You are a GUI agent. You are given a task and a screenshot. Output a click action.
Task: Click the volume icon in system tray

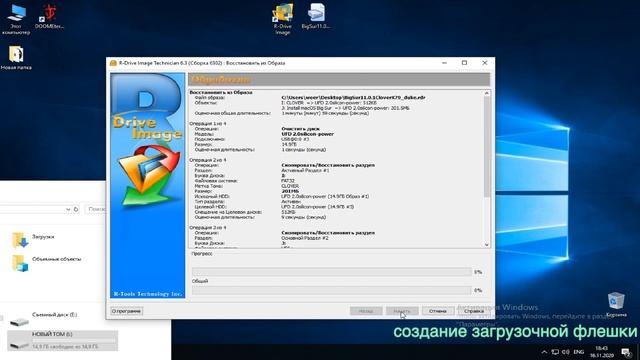pyautogui.click(x=566, y=352)
